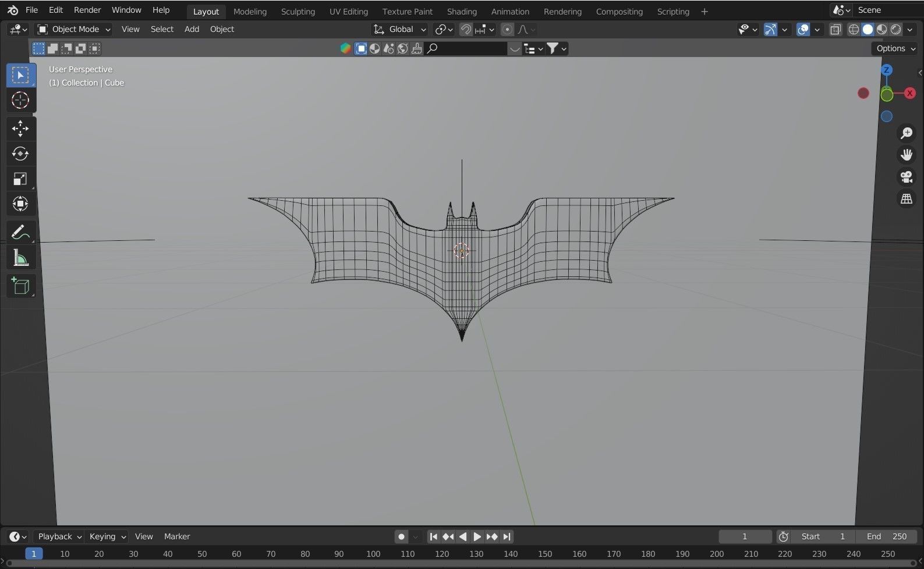Image resolution: width=924 pixels, height=569 pixels.
Task: Open Global transform orientation dropdown
Action: tap(400, 29)
